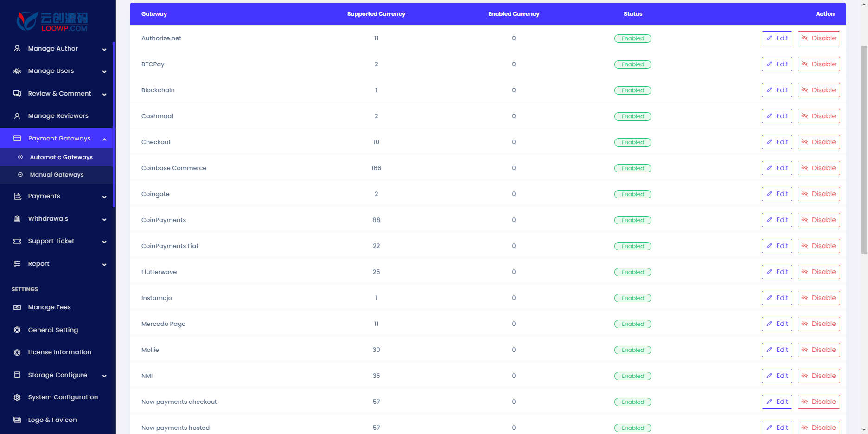Click the Manage Author sidebar icon

tap(17, 48)
